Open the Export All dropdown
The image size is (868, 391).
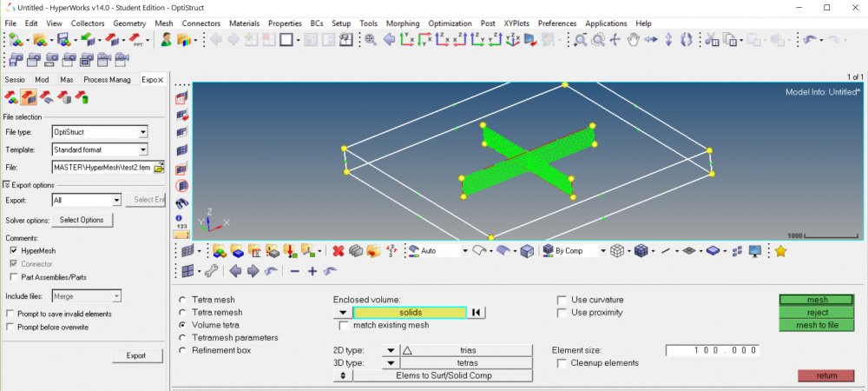pyautogui.click(x=116, y=200)
